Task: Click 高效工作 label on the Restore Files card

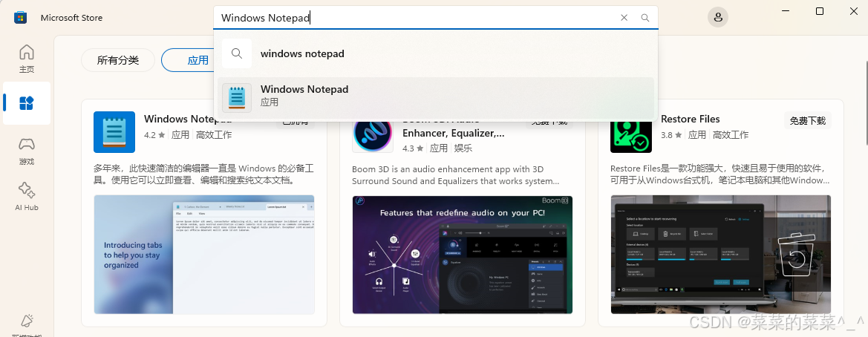Action: pos(730,134)
